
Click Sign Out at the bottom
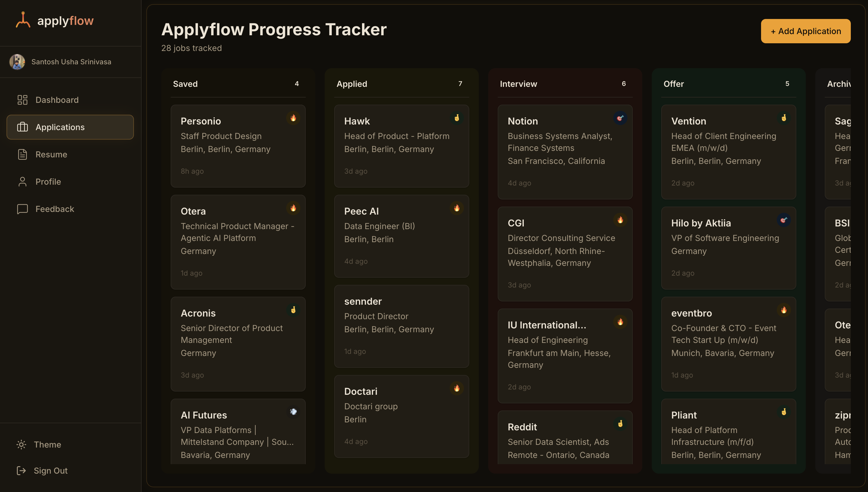(x=51, y=470)
